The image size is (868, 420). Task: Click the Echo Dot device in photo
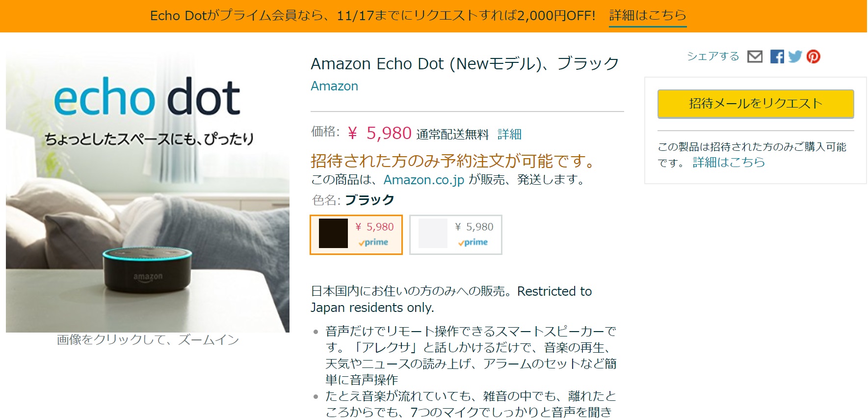147,269
